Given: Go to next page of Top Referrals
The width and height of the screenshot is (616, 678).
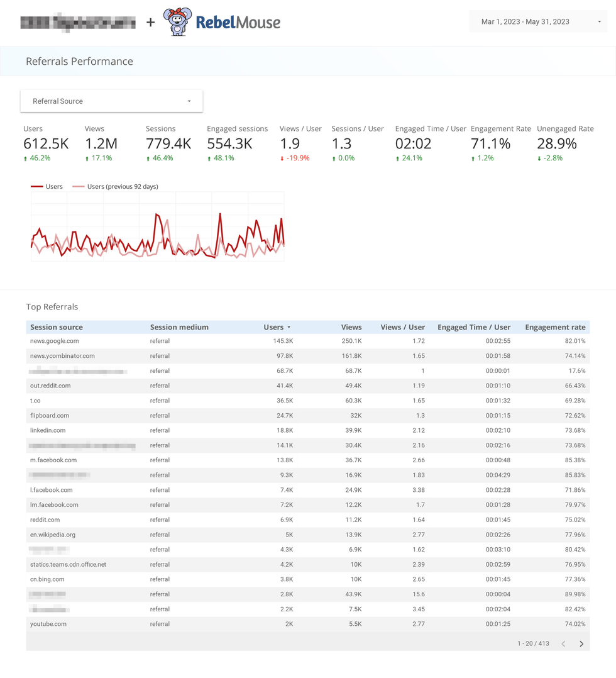Looking at the screenshot, I should [581, 643].
